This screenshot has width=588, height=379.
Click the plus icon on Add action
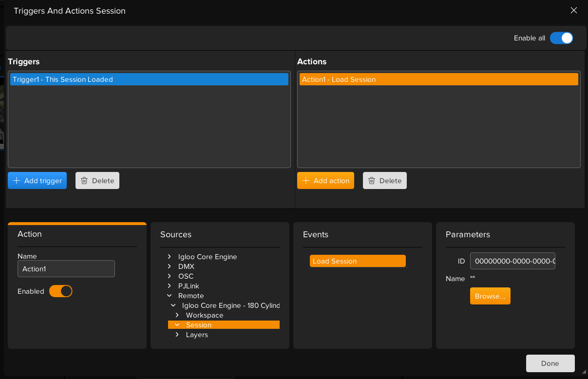click(306, 181)
